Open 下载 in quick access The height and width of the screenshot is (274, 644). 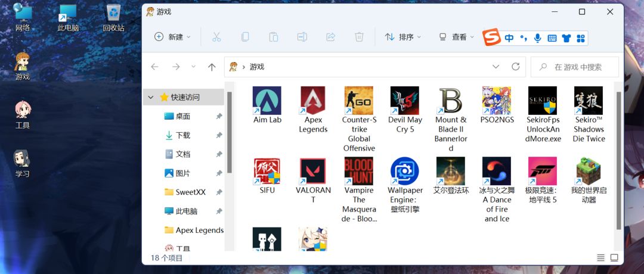[183, 135]
